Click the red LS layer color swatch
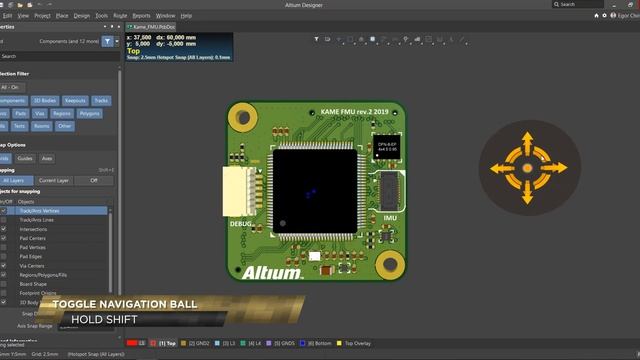The image size is (640, 360). pos(131,343)
